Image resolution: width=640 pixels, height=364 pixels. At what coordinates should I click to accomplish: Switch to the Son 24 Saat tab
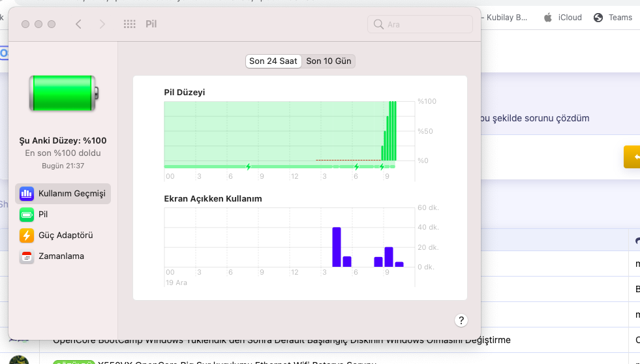[273, 61]
